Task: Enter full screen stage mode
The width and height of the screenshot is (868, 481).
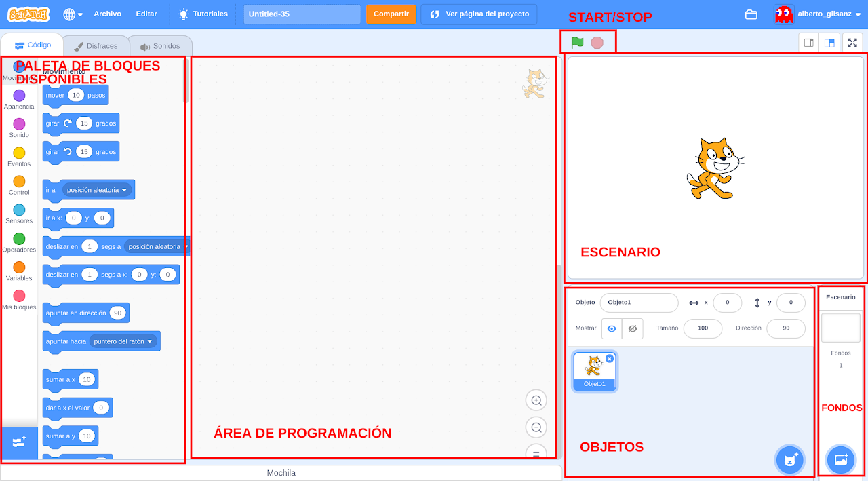Action: pyautogui.click(x=852, y=42)
